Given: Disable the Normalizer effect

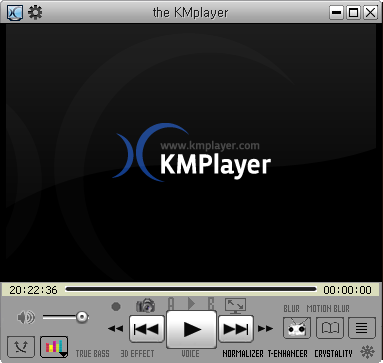Looking at the screenshot, I should (243, 354).
